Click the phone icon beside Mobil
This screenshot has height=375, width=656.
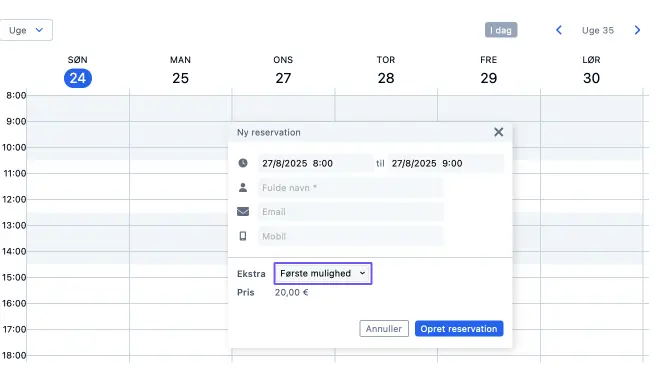point(243,236)
